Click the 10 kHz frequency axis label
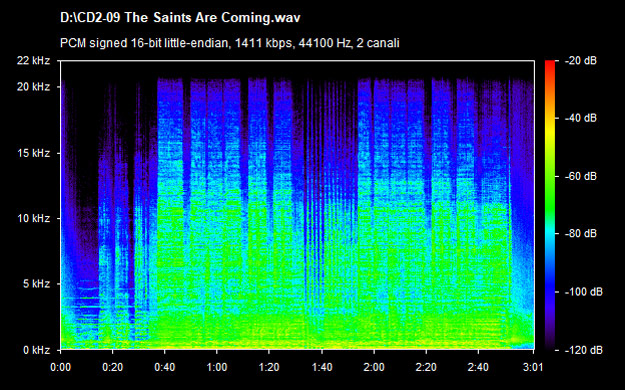Screen dimensions: 625x390 coord(33,219)
